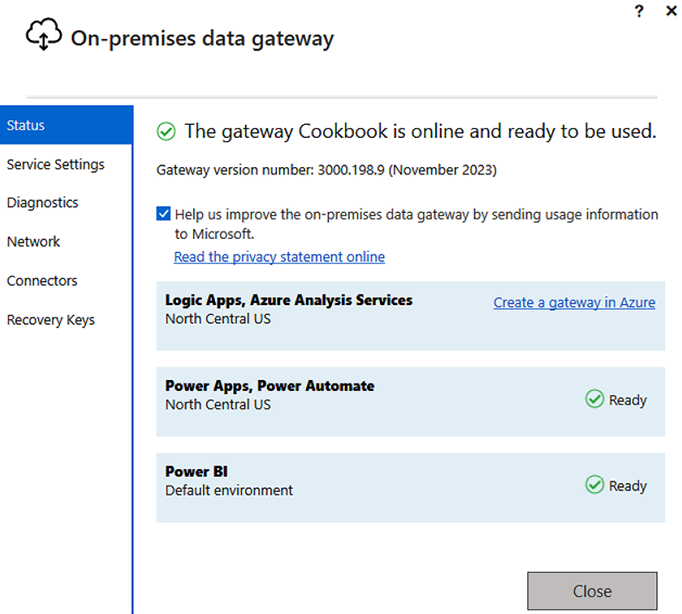Click Power Apps, Power Automate heading
This screenshot has height=614, width=682.
(x=270, y=386)
